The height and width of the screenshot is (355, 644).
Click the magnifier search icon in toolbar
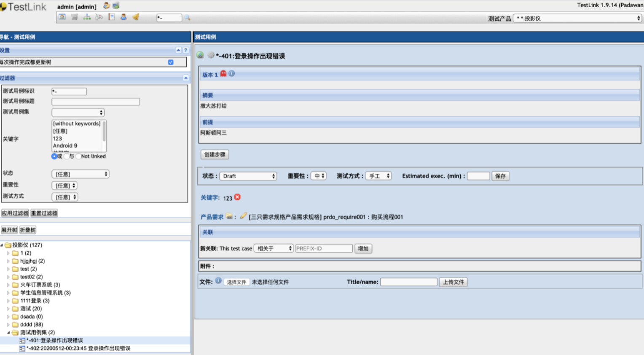tap(187, 18)
